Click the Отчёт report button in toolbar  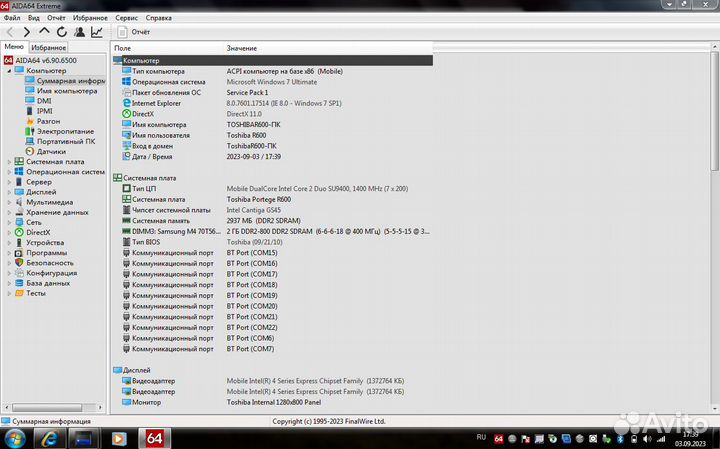click(134, 32)
